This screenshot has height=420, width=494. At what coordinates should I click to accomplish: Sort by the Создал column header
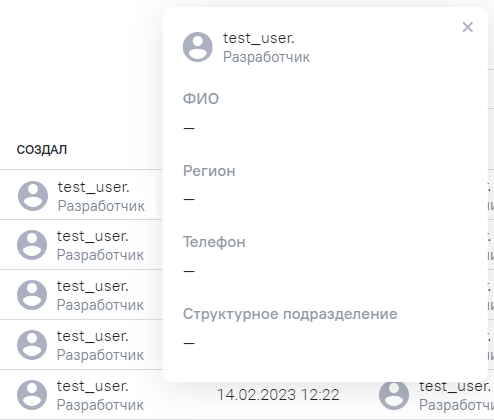pos(42,150)
